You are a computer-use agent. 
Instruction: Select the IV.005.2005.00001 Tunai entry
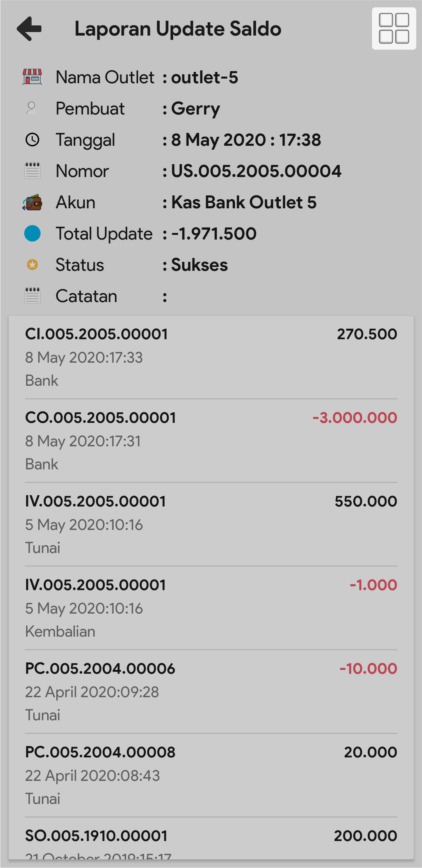[211, 524]
